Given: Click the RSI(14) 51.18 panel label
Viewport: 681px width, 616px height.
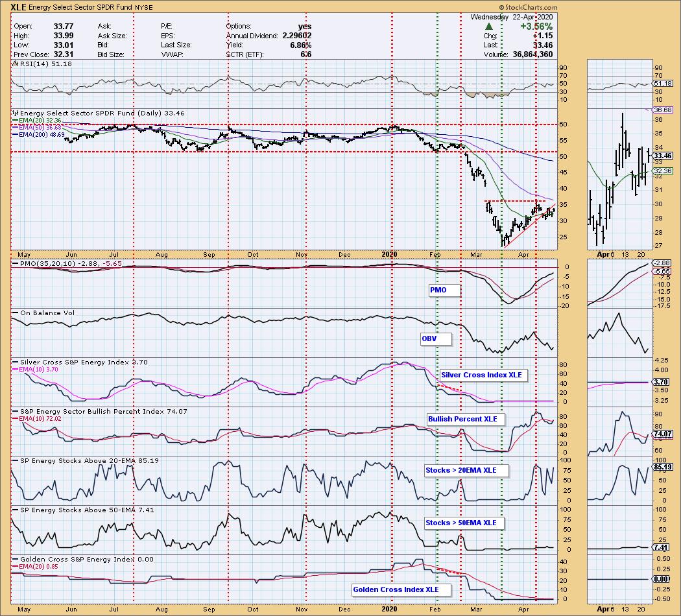Looking at the screenshot, I should click(x=45, y=64).
